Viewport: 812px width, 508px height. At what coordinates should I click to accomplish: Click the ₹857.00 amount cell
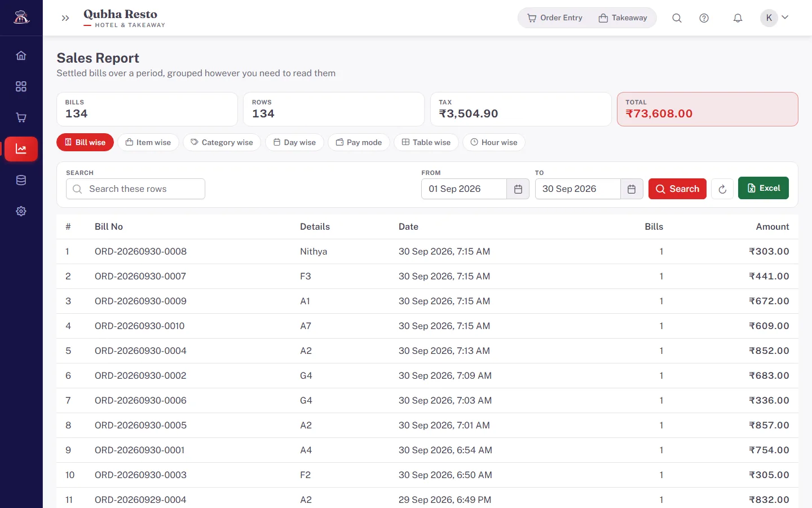point(769,425)
